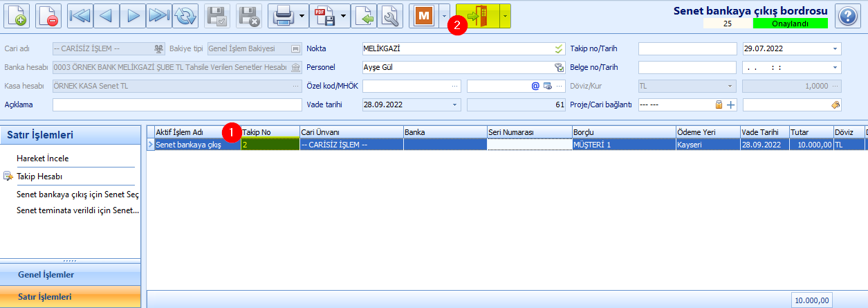Switch to the Genel İşlemler panel tab

tap(71, 275)
